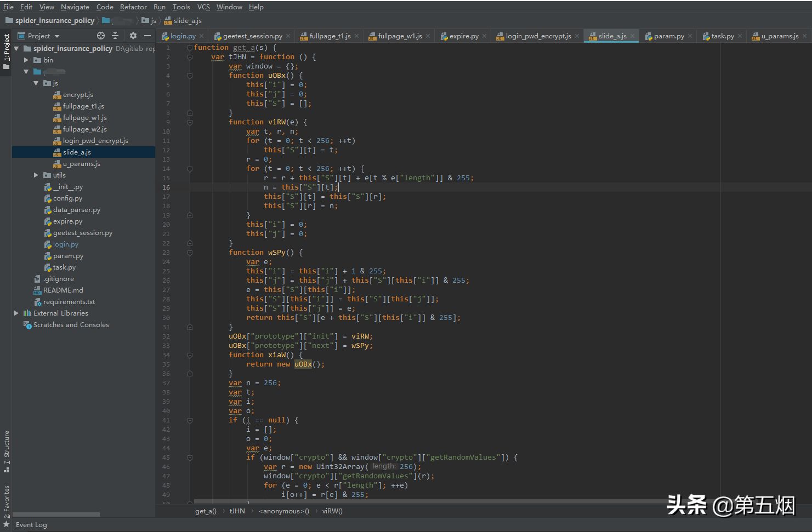Toggle the 1: Project tool window button
This screenshot has width=812, height=532.
[6, 52]
